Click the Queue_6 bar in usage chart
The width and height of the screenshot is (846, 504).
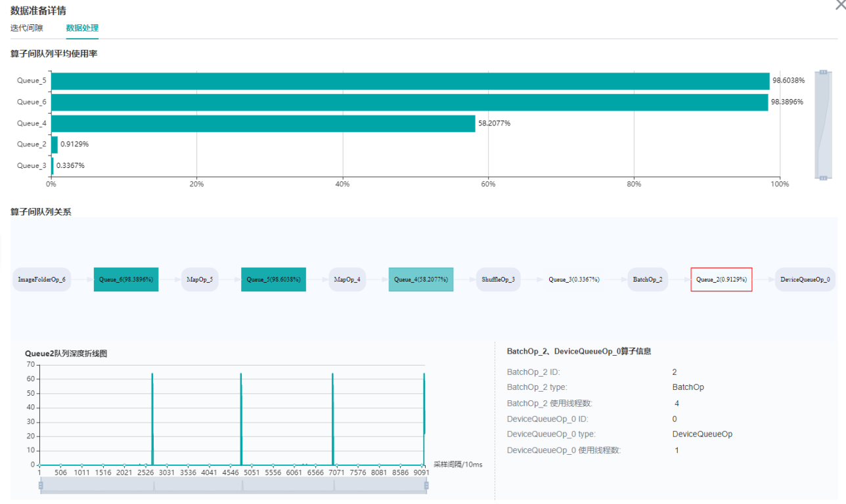409,102
